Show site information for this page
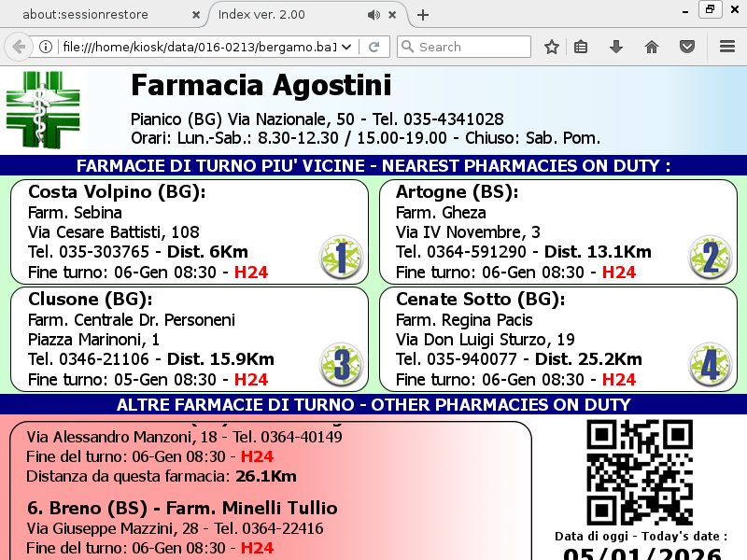This screenshot has width=747, height=560. 45,47
